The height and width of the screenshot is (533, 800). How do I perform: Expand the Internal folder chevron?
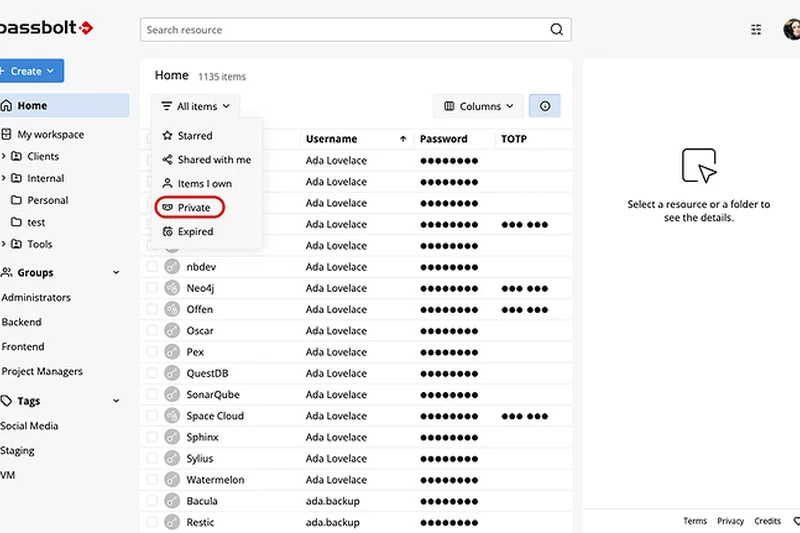4,178
